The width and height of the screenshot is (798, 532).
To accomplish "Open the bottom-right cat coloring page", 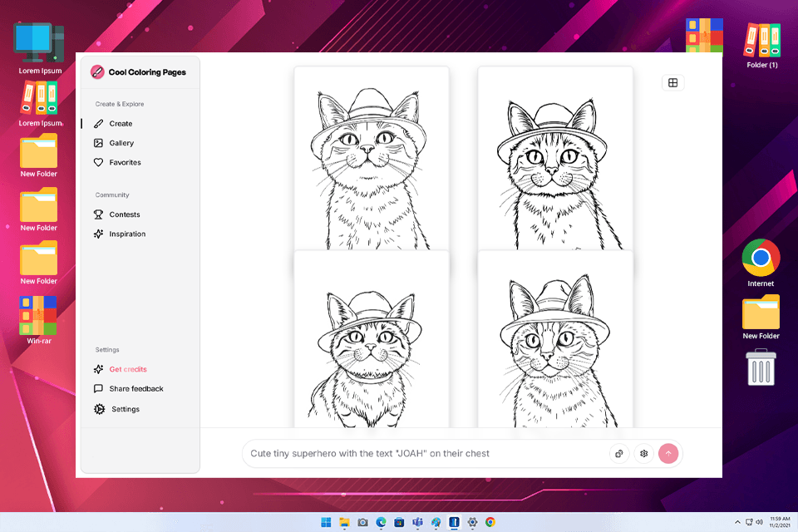I will pyautogui.click(x=555, y=339).
